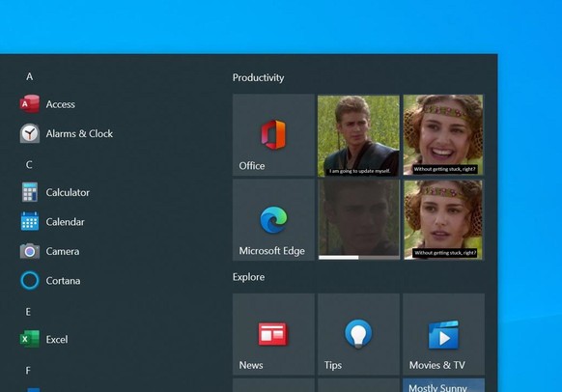Viewport: 562px width, 392px height.
Task: Launch the Excel icon
Action: 30,339
